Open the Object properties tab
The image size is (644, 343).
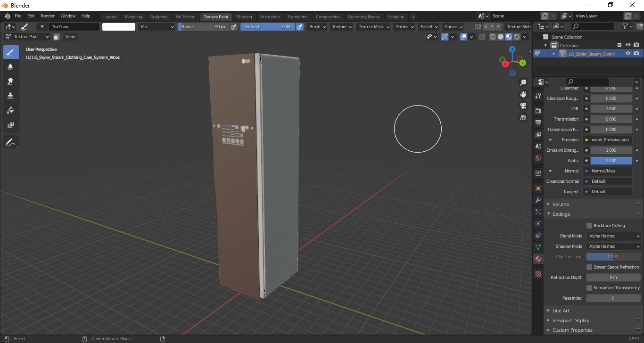pyautogui.click(x=538, y=188)
